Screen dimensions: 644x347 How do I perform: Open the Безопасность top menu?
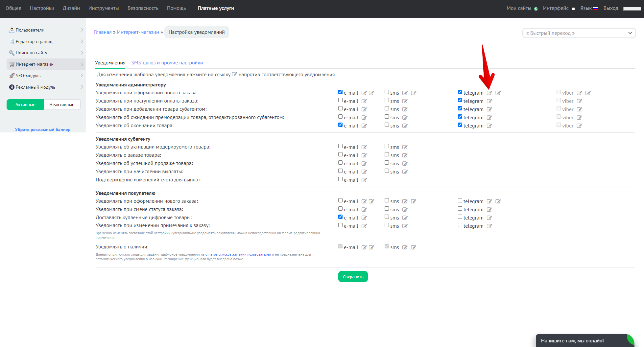pos(143,8)
